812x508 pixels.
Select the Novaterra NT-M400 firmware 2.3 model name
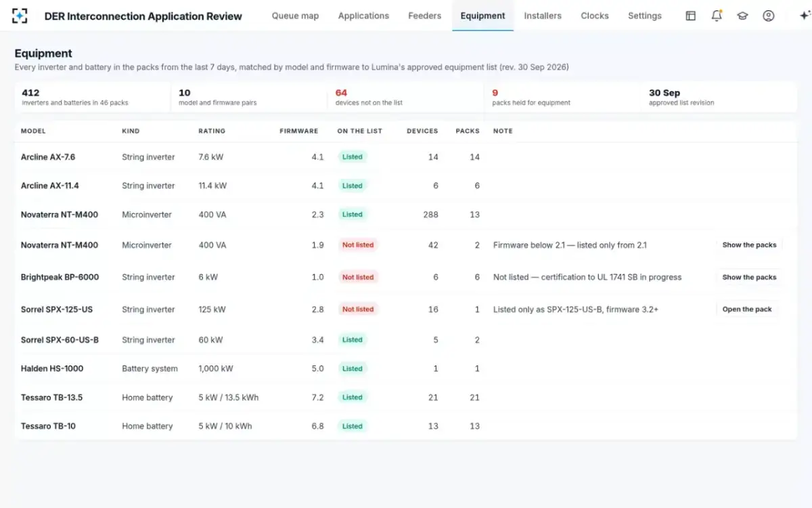pos(60,215)
